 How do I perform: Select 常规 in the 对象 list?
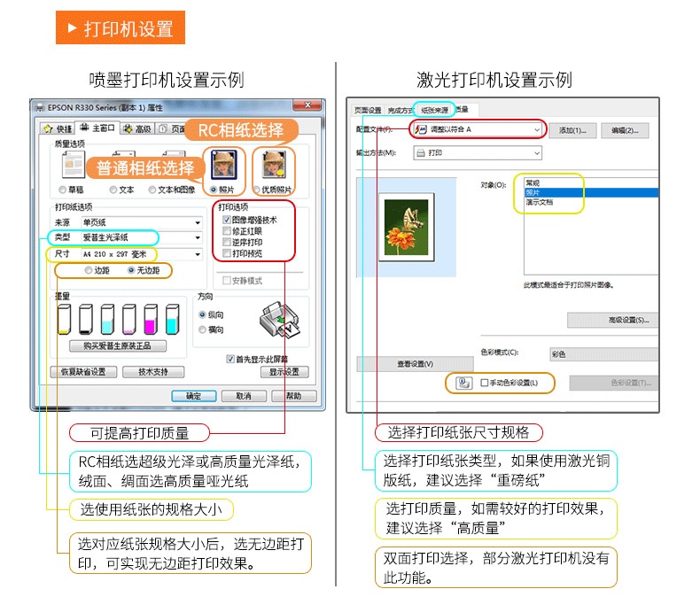[x=591, y=183]
